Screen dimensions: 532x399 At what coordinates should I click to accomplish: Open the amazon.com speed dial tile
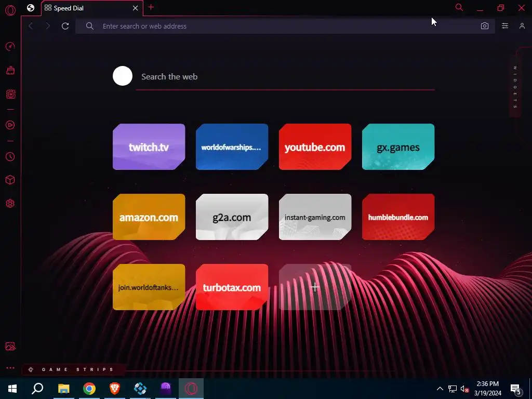[149, 217]
